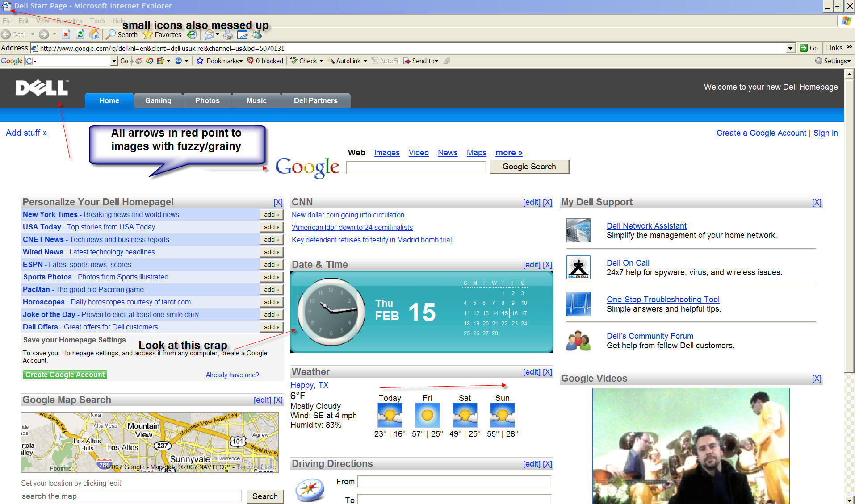Close the Google Map Search module

(x=278, y=400)
